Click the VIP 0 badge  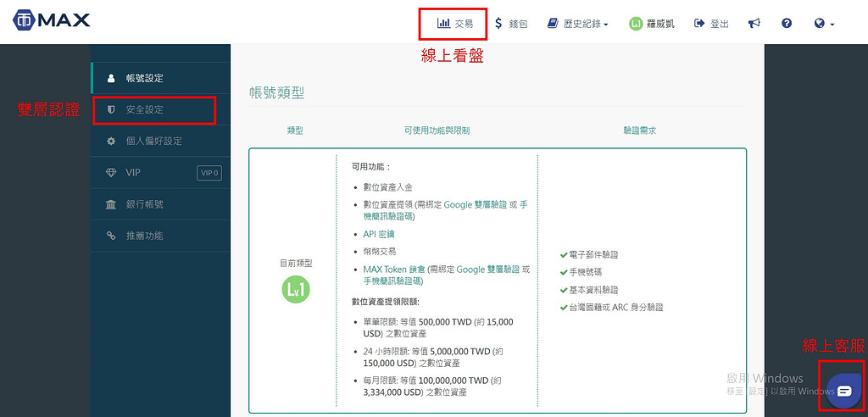pos(209,173)
